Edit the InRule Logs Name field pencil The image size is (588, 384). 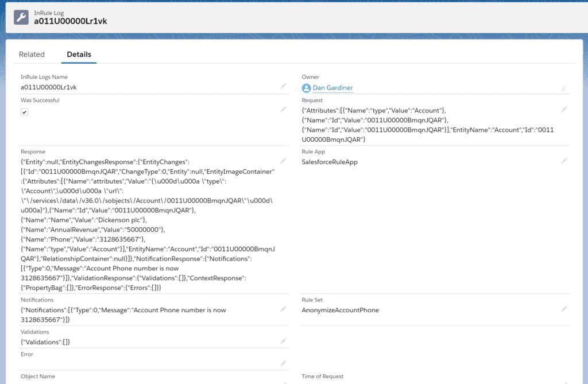pos(283,86)
